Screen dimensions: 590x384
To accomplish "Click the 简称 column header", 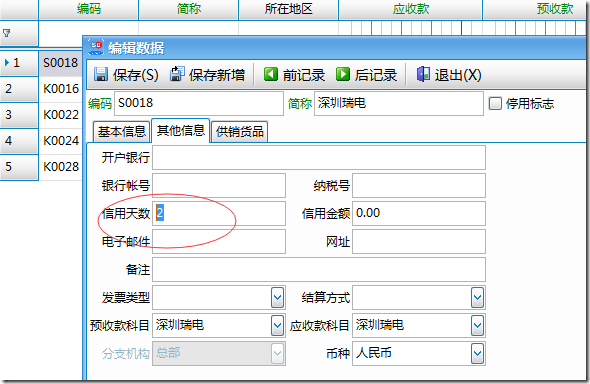I will [x=189, y=9].
